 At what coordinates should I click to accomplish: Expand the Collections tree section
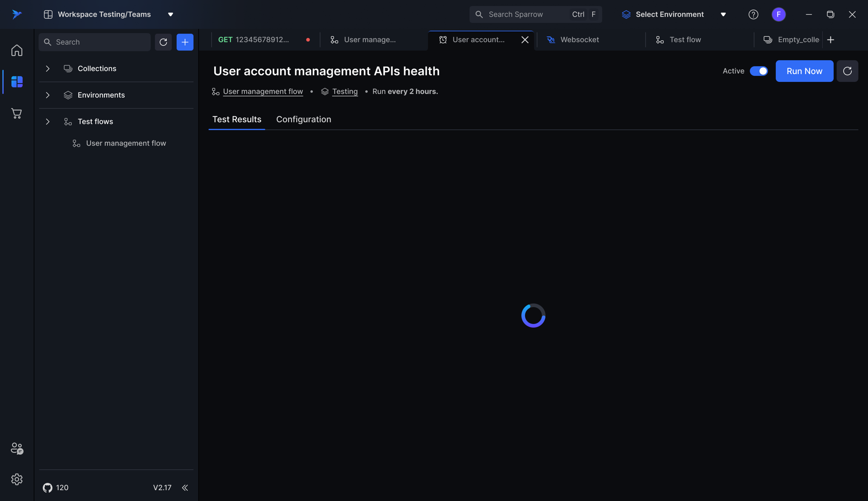pos(47,69)
